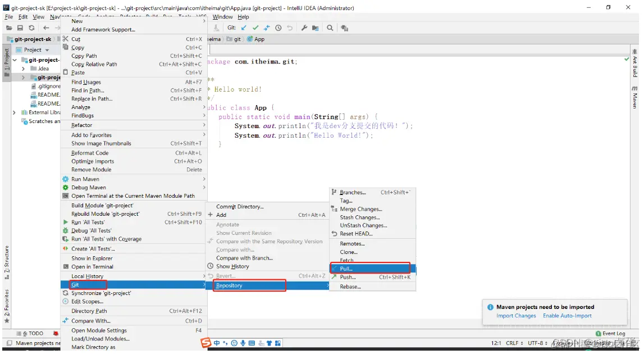
Task: Open the File menu
Action: pyautogui.click(x=8, y=17)
